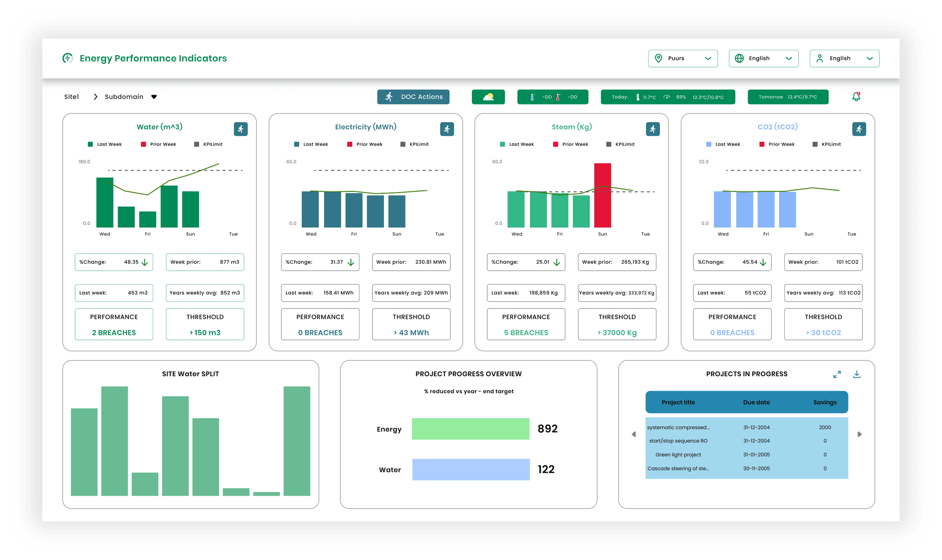
Task: Go to next page of projects table
Action: 860,434
